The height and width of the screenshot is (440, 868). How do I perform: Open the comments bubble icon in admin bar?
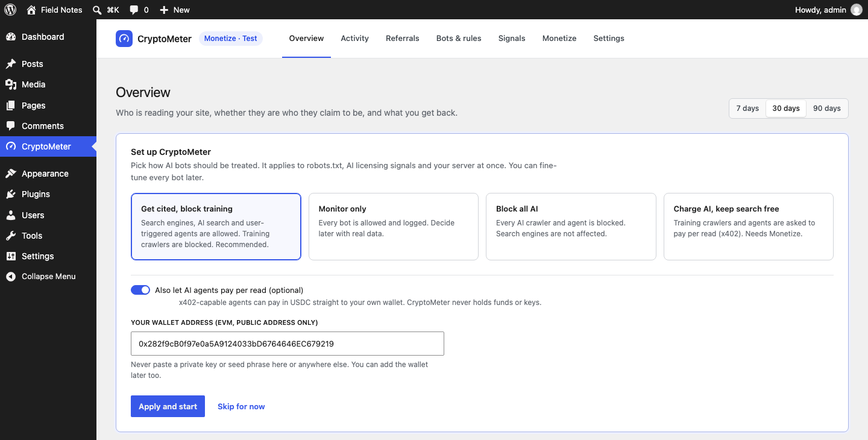(134, 10)
